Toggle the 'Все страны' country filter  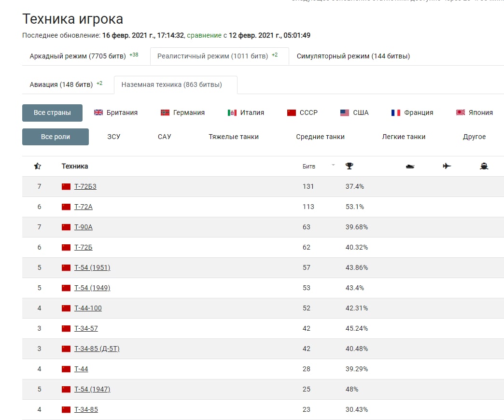point(52,112)
